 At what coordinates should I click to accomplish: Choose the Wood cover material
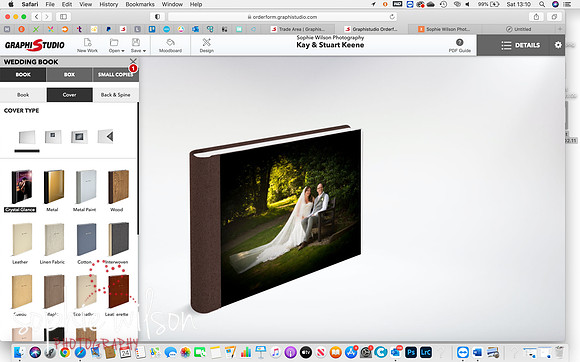(x=118, y=191)
